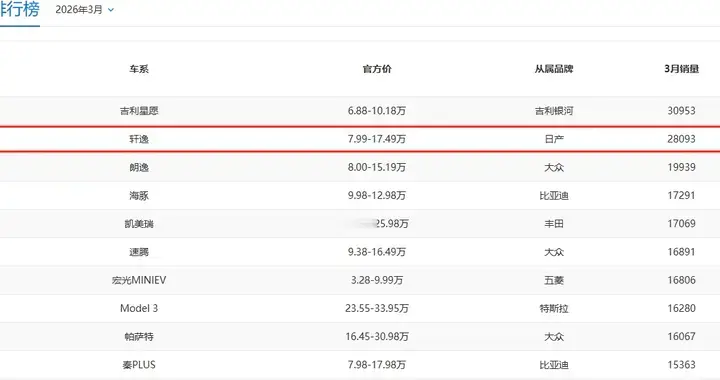Click the sales figure 17069

pos(681,224)
